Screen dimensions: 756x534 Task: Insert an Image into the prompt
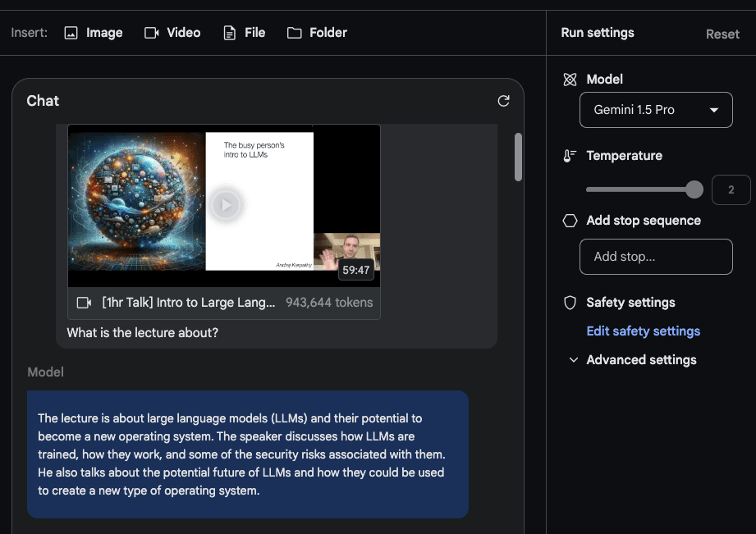tap(93, 33)
